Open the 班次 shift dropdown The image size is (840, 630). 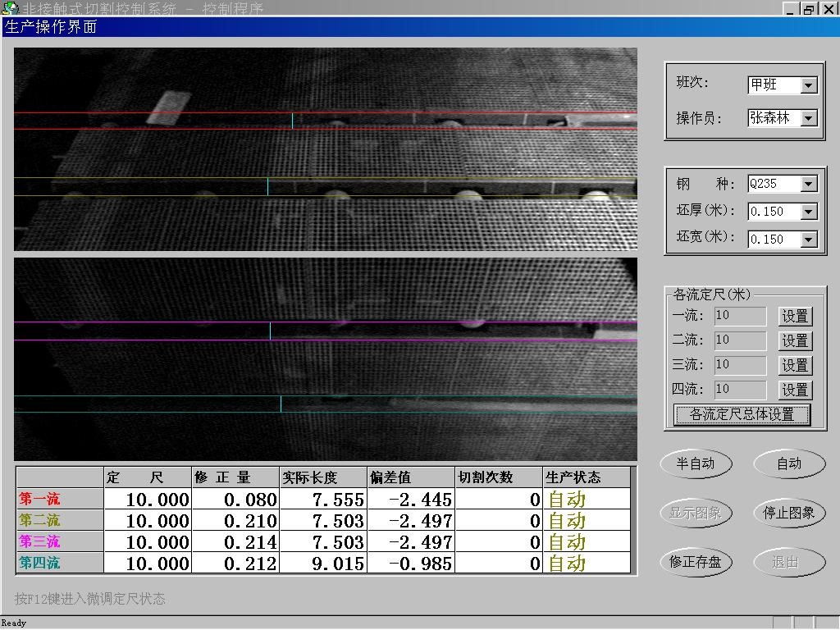click(809, 85)
